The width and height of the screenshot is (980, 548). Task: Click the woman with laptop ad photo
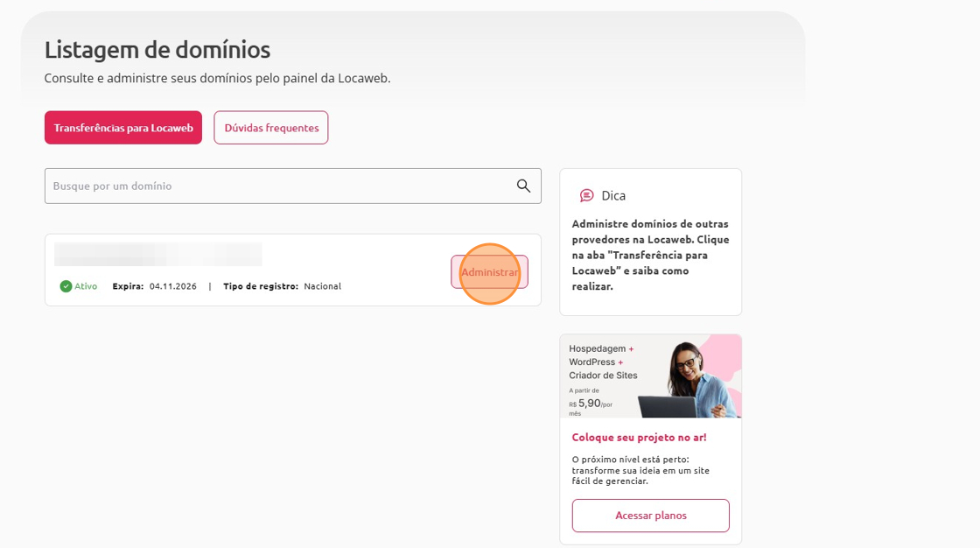pos(691,376)
